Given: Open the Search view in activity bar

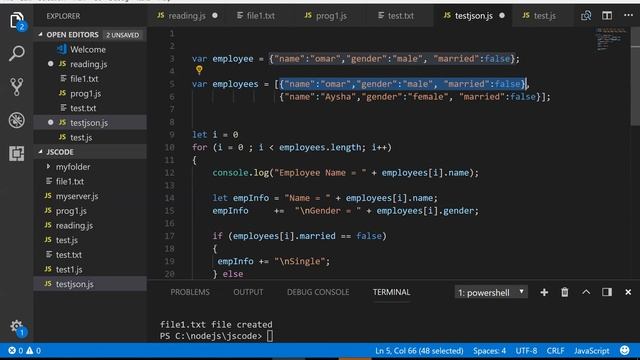Looking at the screenshot, I should pos(16,53).
